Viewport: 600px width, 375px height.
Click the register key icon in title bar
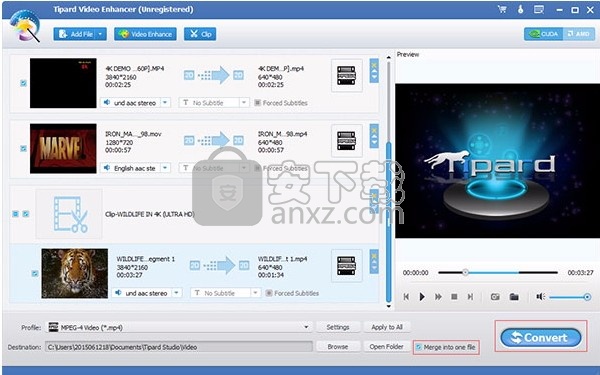520,10
